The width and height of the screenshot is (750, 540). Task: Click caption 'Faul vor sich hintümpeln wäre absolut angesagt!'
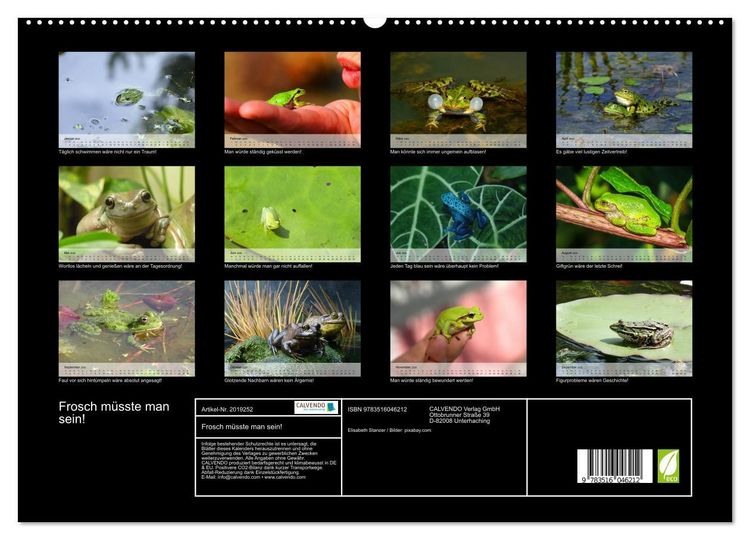110,380
